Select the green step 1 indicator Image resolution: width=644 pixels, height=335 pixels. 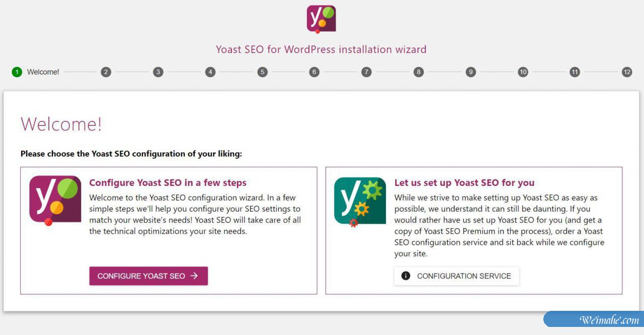(x=16, y=72)
